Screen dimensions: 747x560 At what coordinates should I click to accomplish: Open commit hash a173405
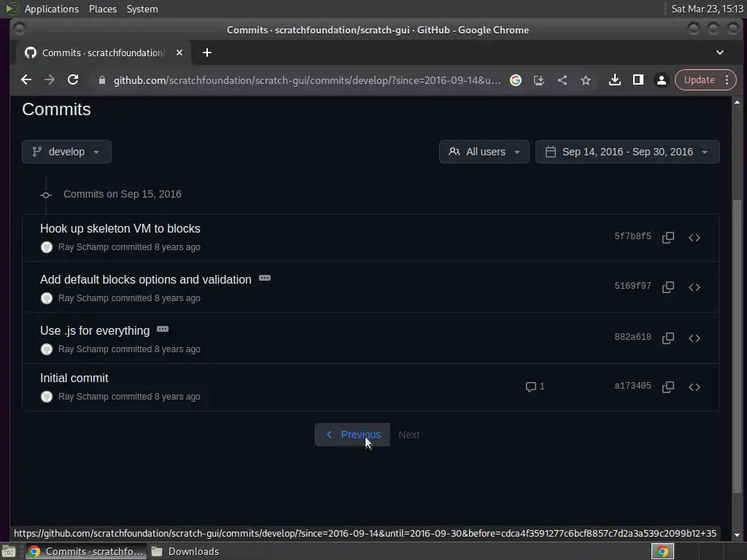(632, 386)
